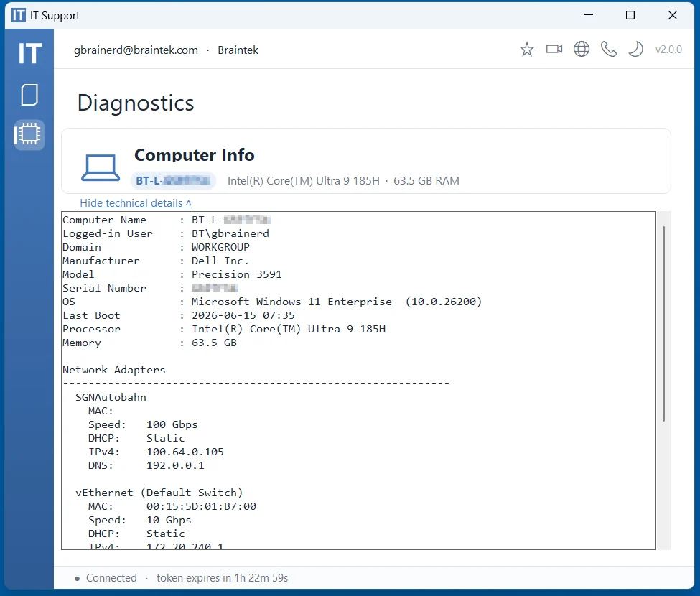
Task: Click the BT-L computer name badge
Action: point(173,181)
